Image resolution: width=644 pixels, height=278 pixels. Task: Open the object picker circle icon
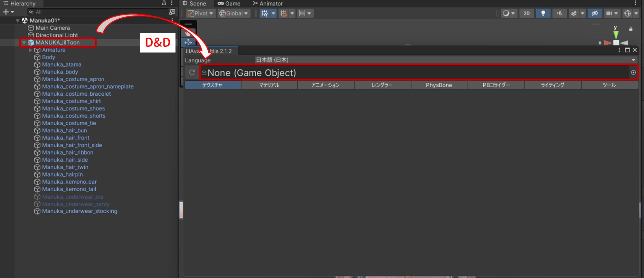[x=633, y=72]
